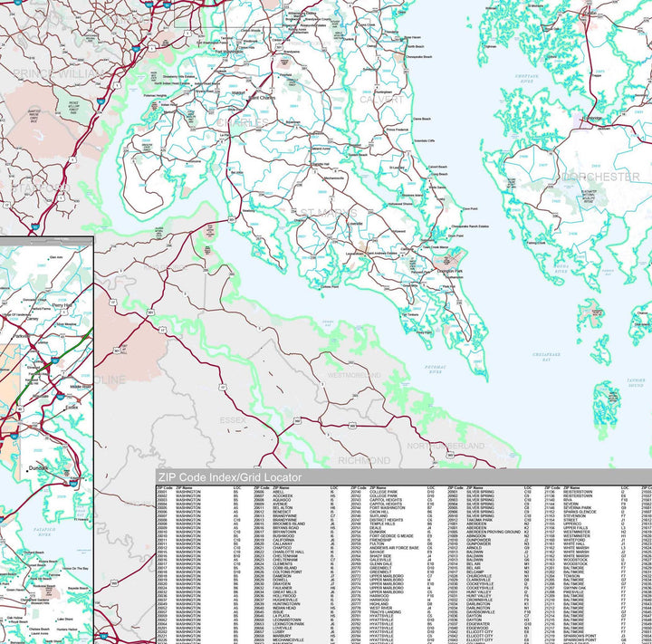Click the "Dundalk" town label in the inset
Screen dimensions: 652x644
click(x=38, y=468)
